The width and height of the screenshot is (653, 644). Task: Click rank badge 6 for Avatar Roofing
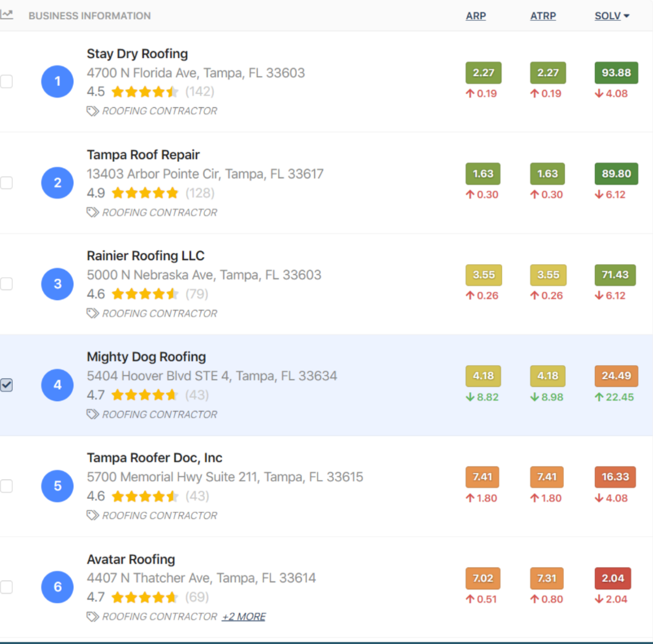click(x=57, y=587)
